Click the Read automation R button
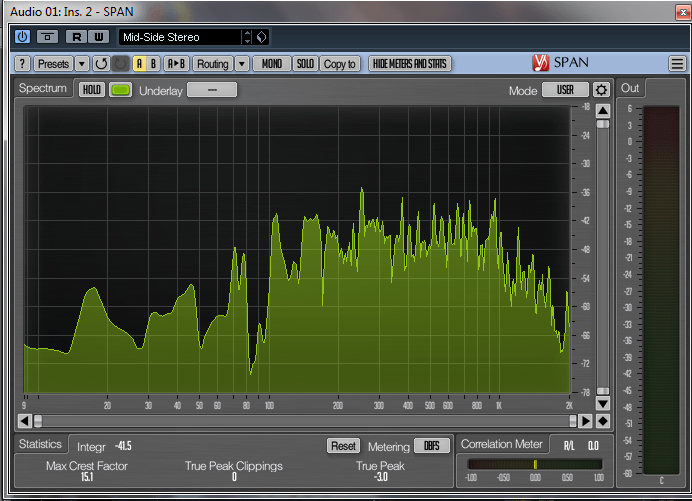This screenshot has height=501, width=692. (x=76, y=37)
